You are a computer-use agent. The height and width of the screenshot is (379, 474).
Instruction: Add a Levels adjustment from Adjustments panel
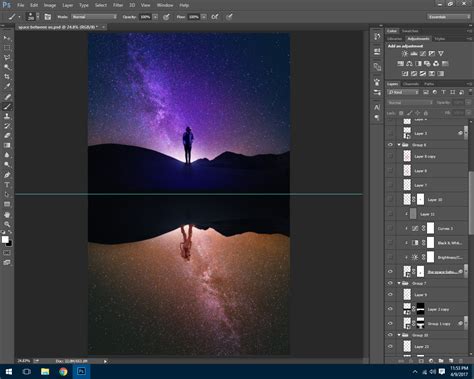click(414, 54)
